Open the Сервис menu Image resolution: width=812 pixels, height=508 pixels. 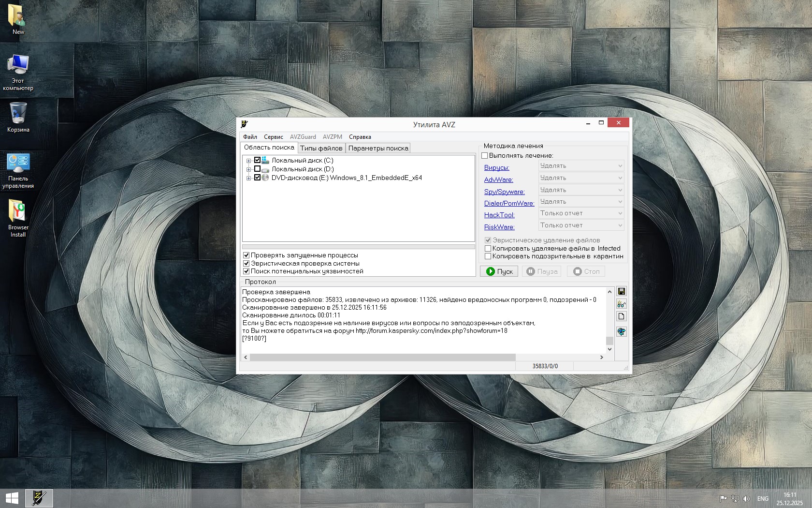[273, 137]
